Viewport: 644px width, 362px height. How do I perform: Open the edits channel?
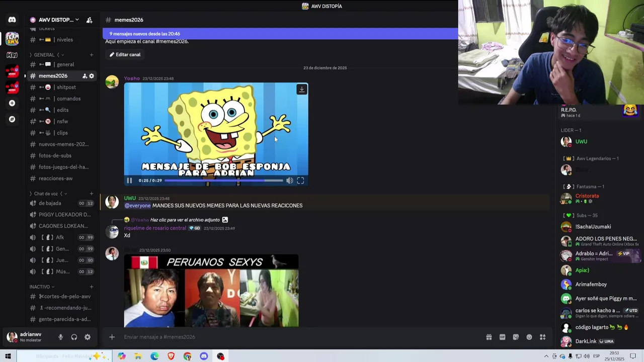pyautogui.click(x=61, y=110)
